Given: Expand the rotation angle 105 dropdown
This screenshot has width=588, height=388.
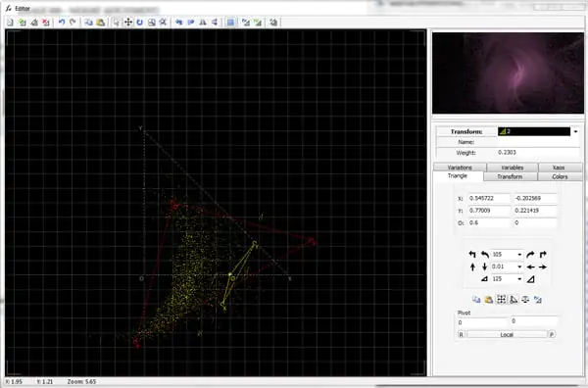Looking at the screenshot, I should [x=519, y=255].
